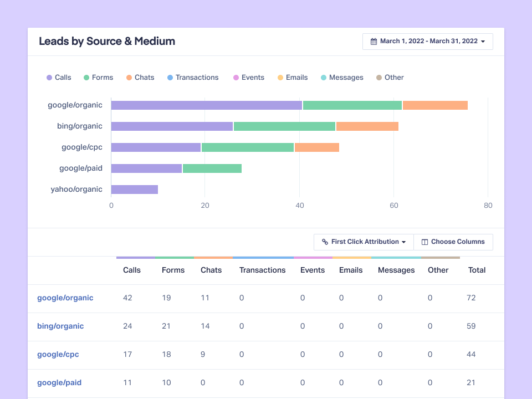The image size is (532, 399).
Task: Open the March 2022 date range dropdown
Action: tap(427, 41)
